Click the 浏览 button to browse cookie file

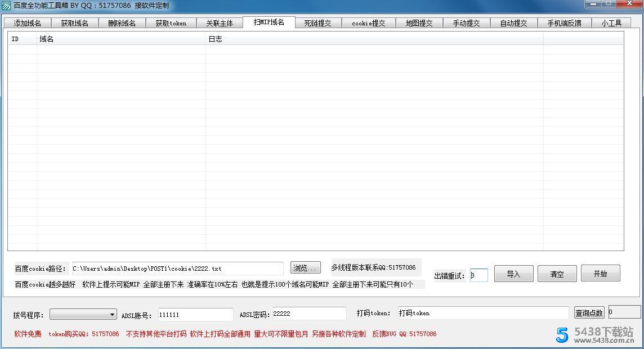(305, 268)
